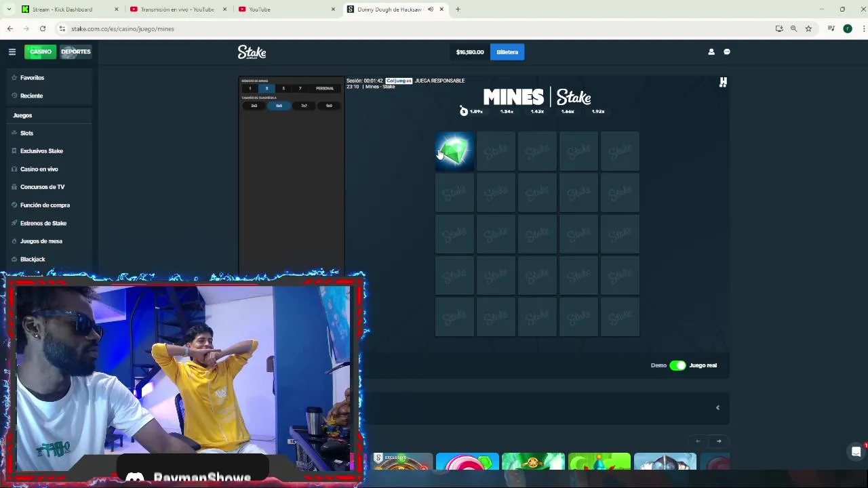Click the Stake logo in header
The width and height of the screenshot is (868, 488).
[x=252, y=52]
